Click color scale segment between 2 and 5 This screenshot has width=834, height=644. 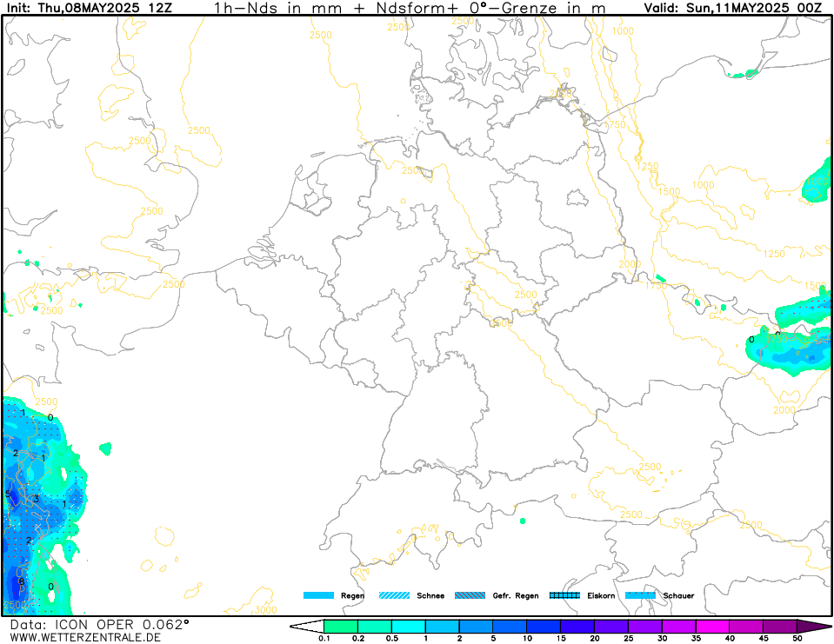tap(476, 627)
